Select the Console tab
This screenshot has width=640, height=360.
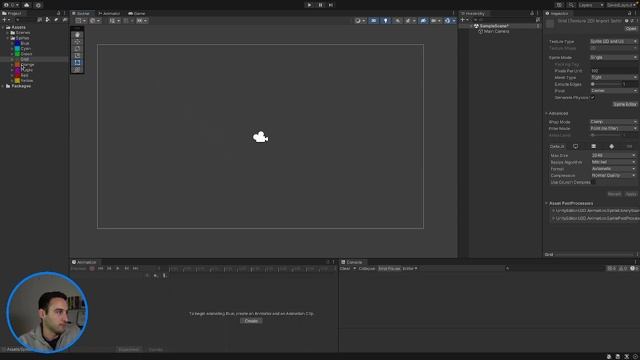(x=352, y=262)
